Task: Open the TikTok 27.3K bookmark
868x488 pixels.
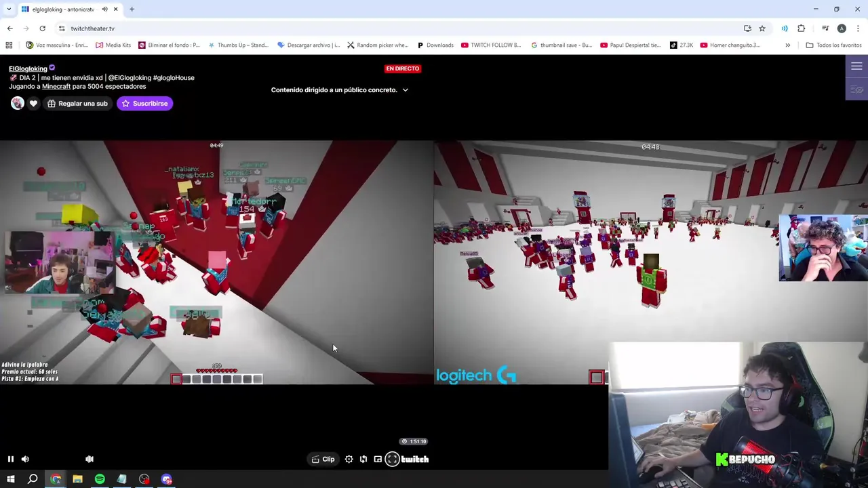Action: 682,45
